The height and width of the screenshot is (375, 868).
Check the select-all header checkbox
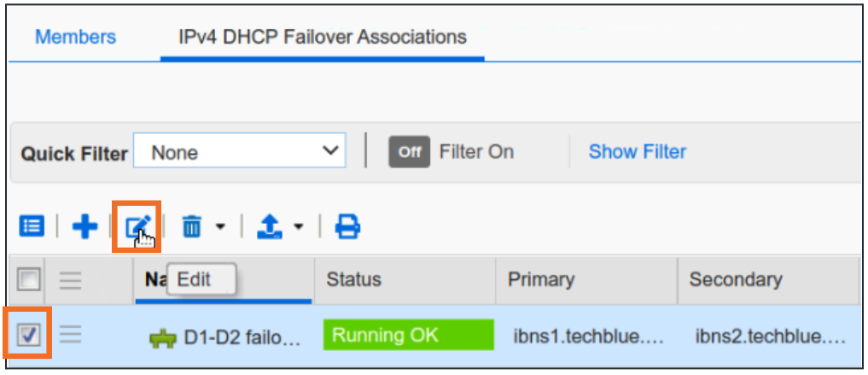point(28,278)
